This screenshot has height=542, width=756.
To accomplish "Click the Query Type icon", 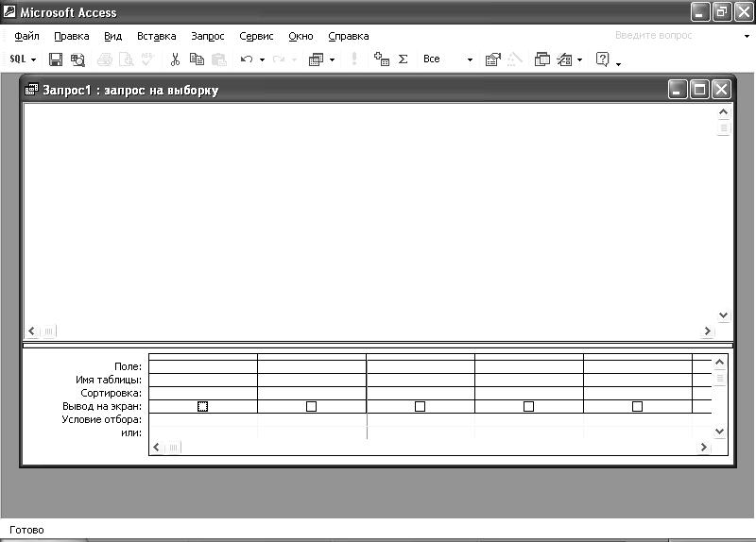I will [x=316, y=59].
